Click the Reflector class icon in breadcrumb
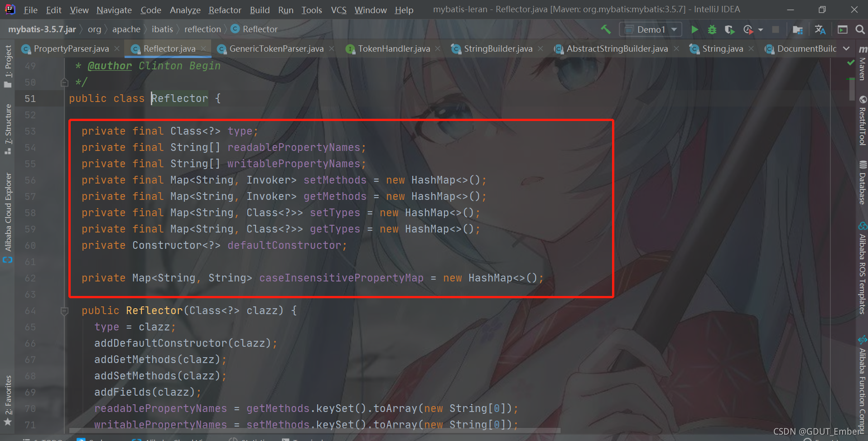 (x=235, y=29)
